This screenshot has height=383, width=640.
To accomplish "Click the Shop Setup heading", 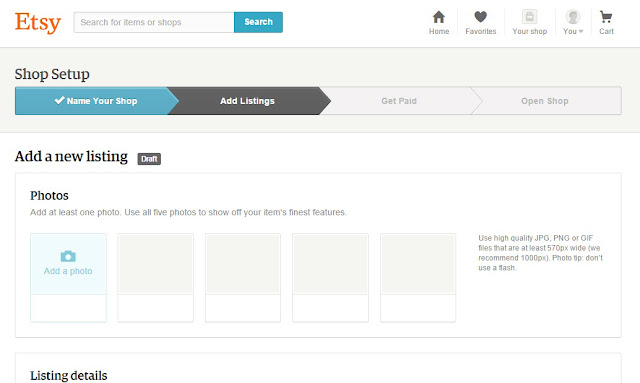I will click(x=52, y=74).
